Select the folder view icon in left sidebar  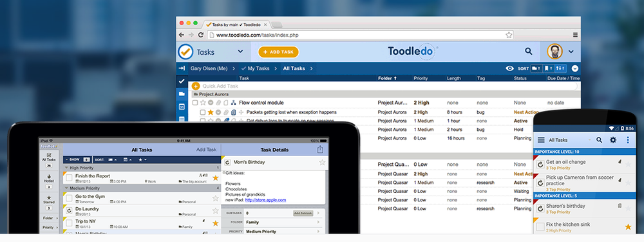pos(182,94)
